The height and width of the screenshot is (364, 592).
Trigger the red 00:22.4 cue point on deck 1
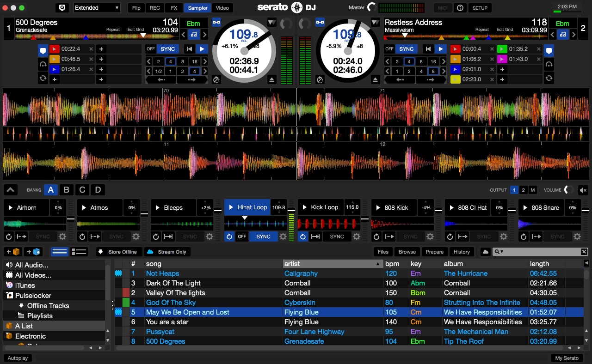tap(55, 49)
